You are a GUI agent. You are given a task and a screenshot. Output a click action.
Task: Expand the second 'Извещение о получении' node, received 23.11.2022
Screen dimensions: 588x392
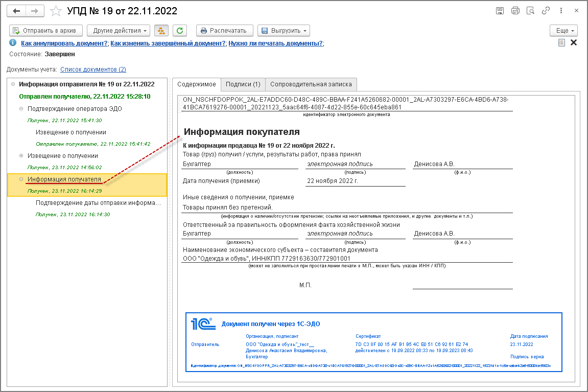(x=21, y=156)
